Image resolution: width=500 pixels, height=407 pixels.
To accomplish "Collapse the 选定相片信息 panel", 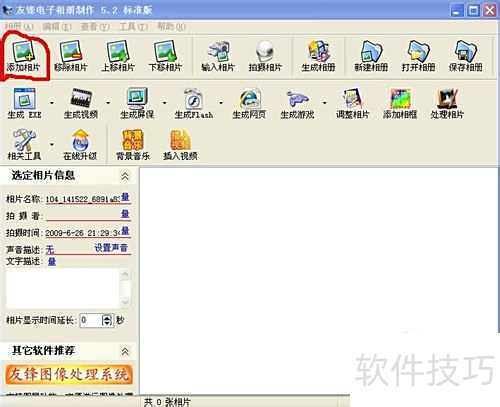I will 125,176.
